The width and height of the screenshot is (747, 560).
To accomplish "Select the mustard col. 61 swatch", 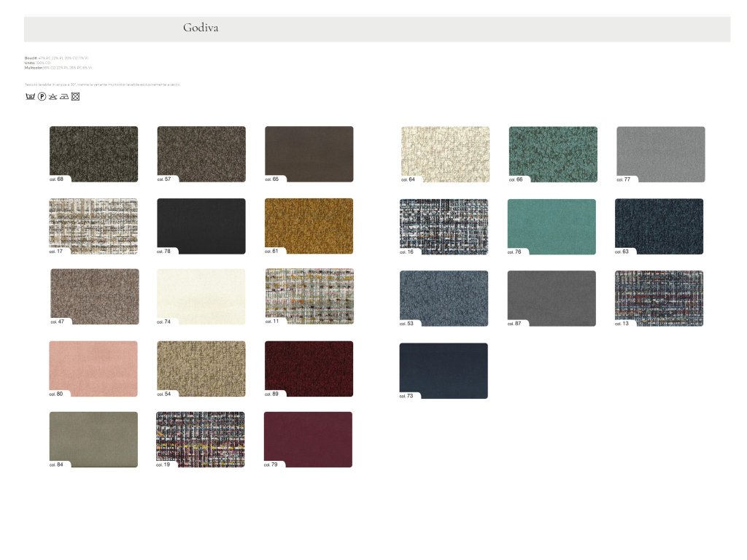I will click(x=309, y=226).
